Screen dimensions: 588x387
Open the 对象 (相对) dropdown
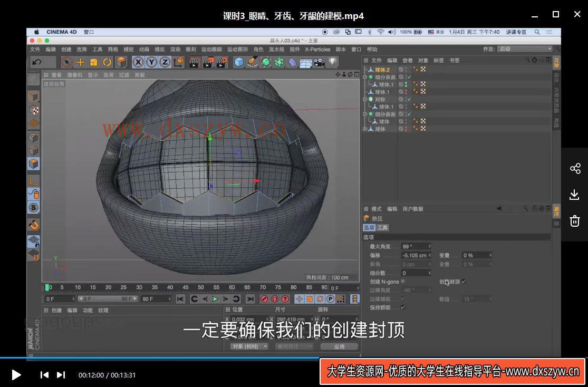pyautogui.click(x=249, y=346)
